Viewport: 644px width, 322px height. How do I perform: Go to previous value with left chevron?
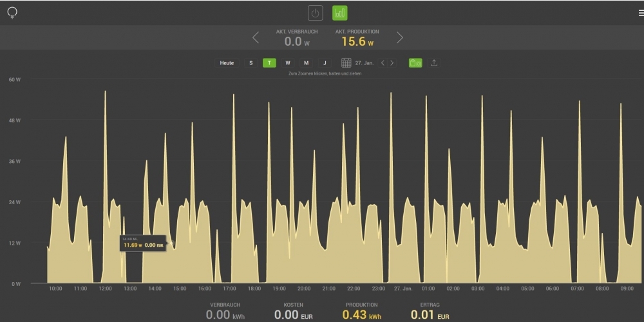(256, 37)
